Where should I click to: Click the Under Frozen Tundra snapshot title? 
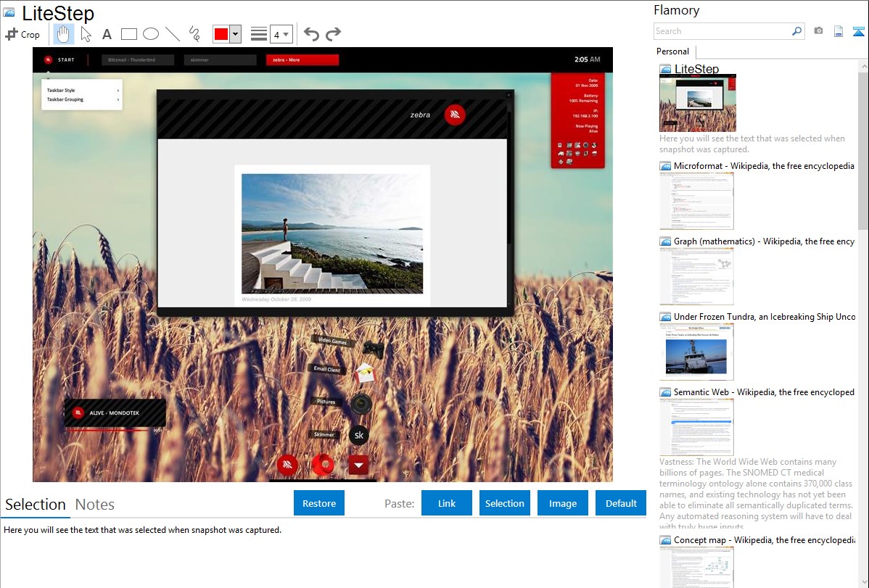[765, 316]
